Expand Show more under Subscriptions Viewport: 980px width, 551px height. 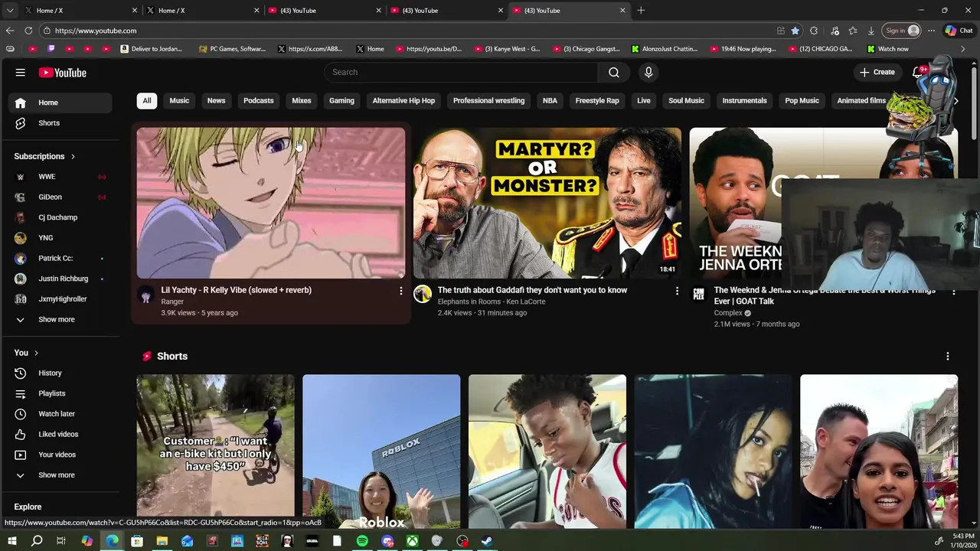click(x=58, y=319)
